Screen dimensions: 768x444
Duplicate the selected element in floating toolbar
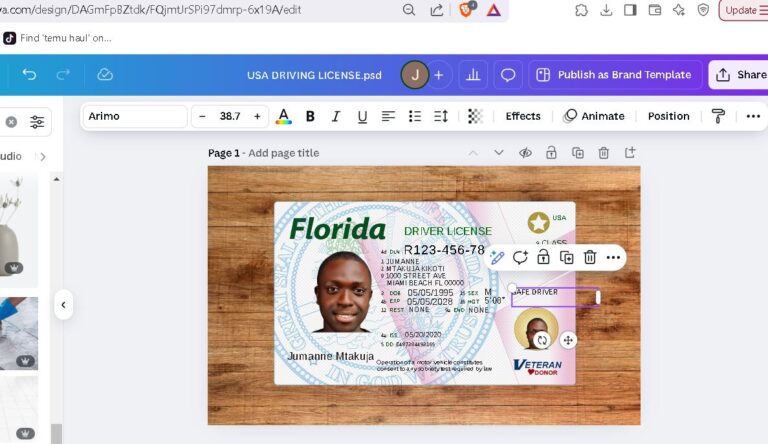(x=566, y=257)
